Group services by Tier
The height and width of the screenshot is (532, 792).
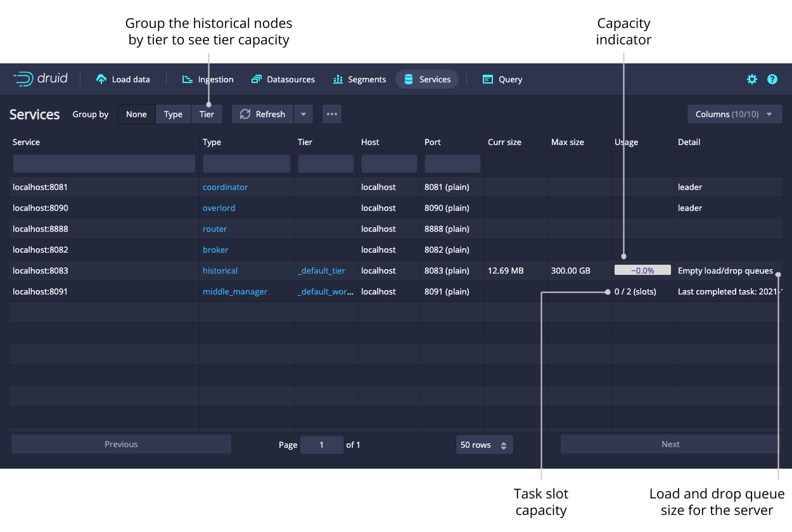[x=207, y=114]
